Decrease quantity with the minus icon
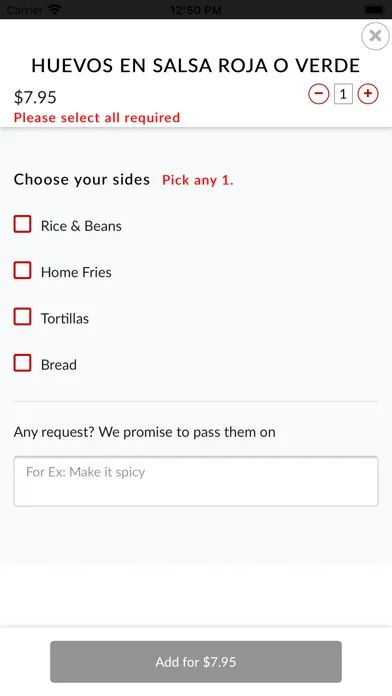 click(319, 94)
